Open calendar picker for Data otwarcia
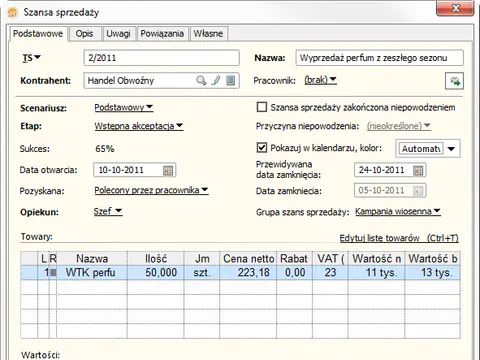The width and height of the screenshot is (480, 360). [168, 170]
